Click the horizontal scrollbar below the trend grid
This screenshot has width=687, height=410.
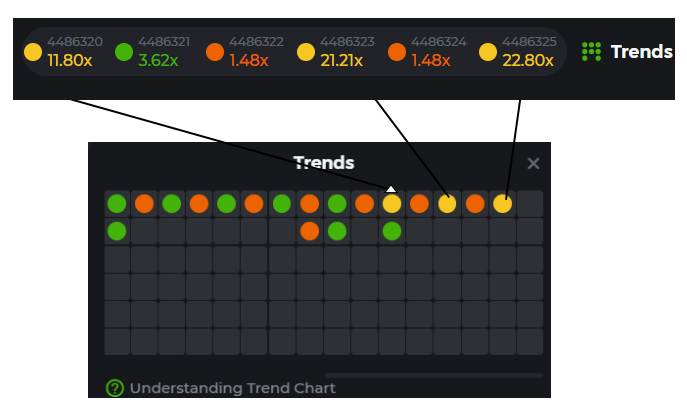coord(433,376)
